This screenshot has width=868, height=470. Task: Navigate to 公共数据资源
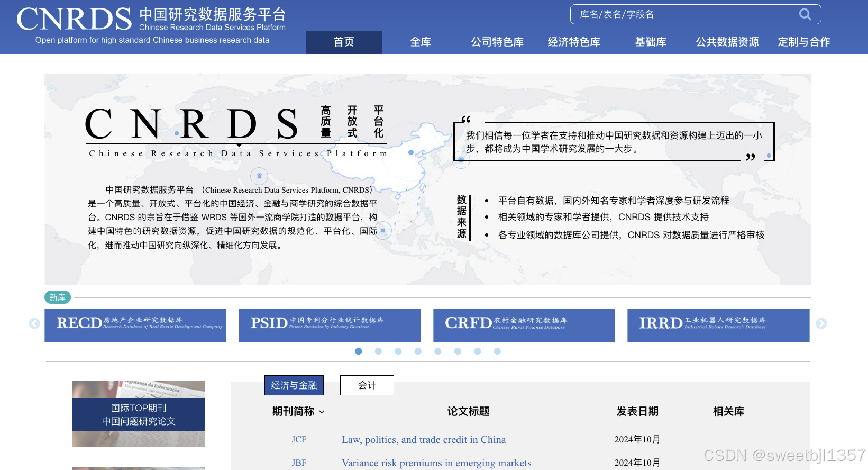coord(727,42)
